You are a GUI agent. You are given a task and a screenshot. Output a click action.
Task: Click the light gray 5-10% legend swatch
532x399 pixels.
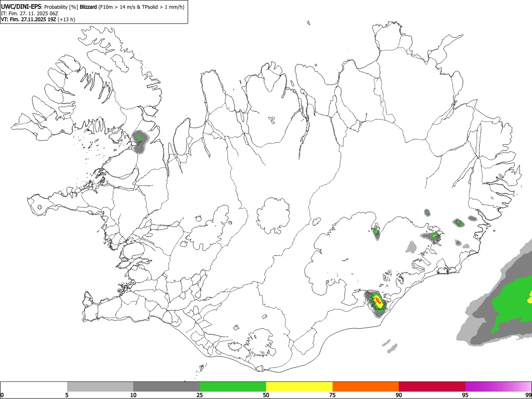pyautogui.click(x=100, y=387)
